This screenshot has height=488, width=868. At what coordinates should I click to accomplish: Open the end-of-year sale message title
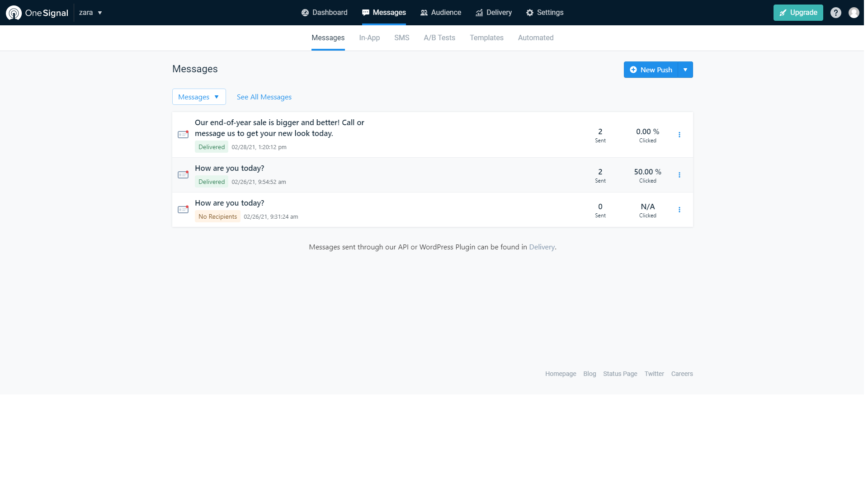click(x=279, y=128)
